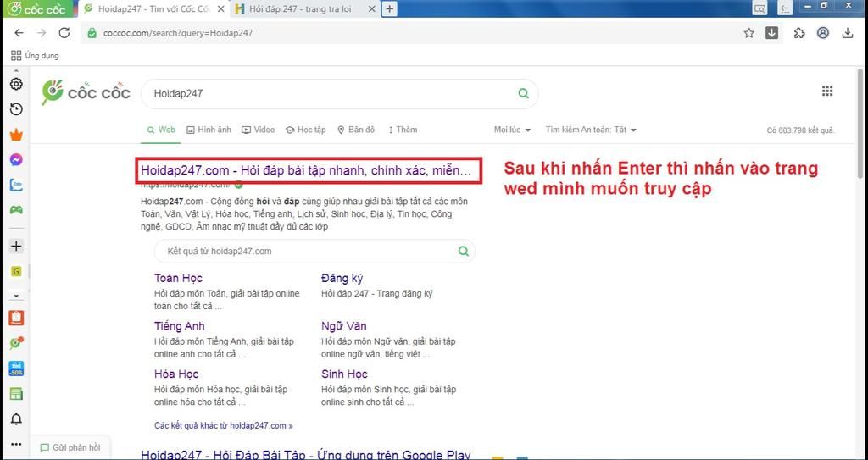Viewport: 868px width, 460px height.
Task: Click the Cốc Cốc sidebar icon with red dot
Action: (x=17, y=343)
